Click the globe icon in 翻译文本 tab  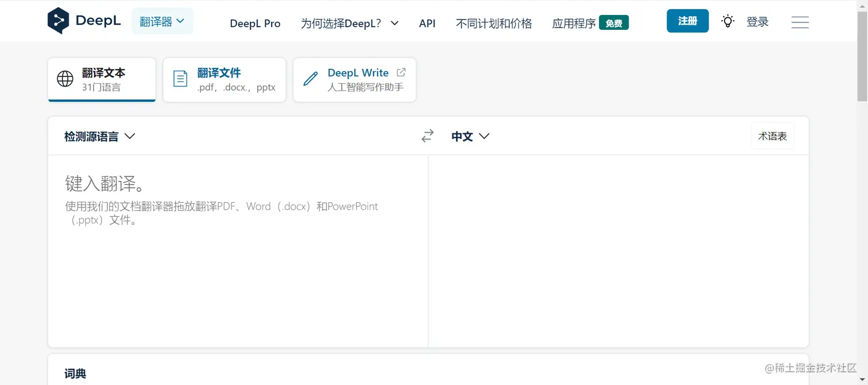pyautogui.click(x=65, y=79)
